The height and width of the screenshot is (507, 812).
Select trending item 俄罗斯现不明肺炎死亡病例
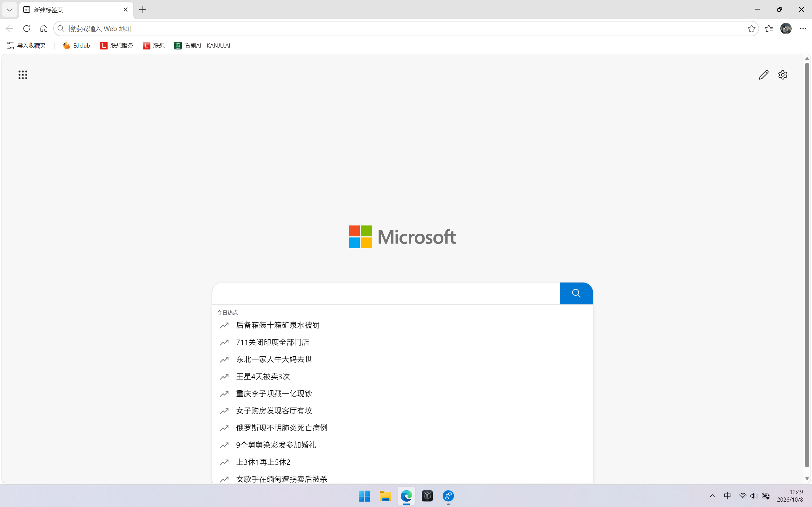coord(403,428)
